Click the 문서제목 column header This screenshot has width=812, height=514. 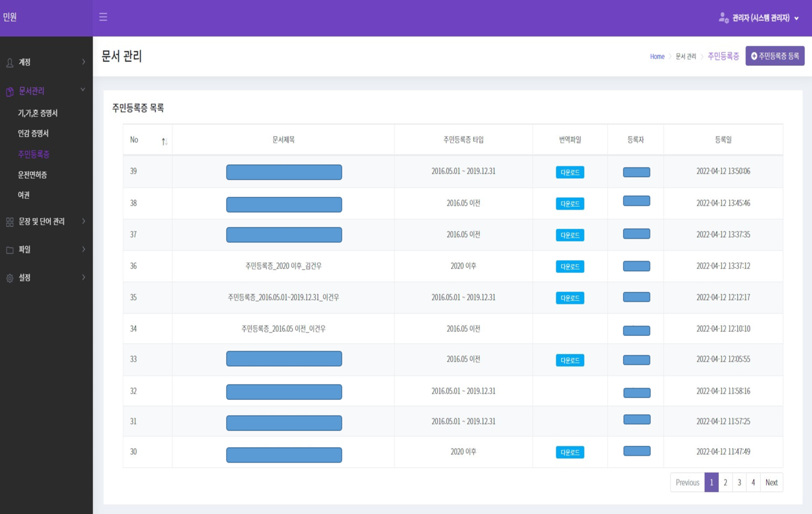coord(283,140)
